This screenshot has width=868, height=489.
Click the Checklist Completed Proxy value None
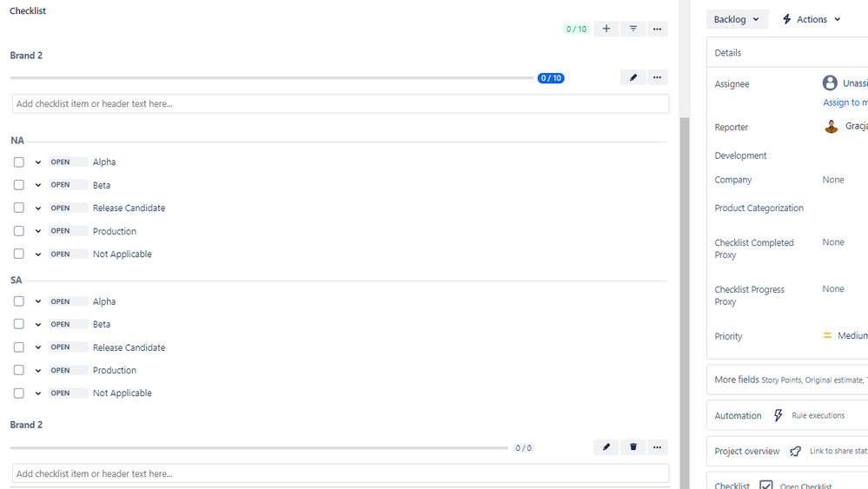[833, 242]
